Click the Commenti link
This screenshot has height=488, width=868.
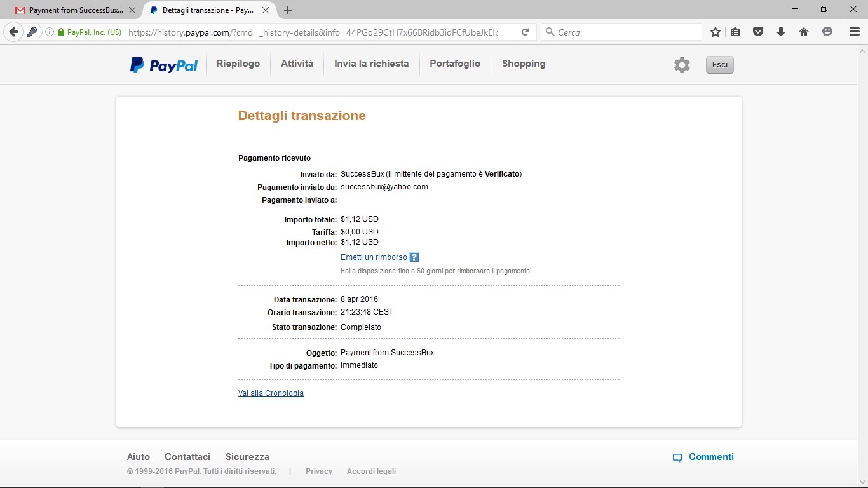[711, 457]
